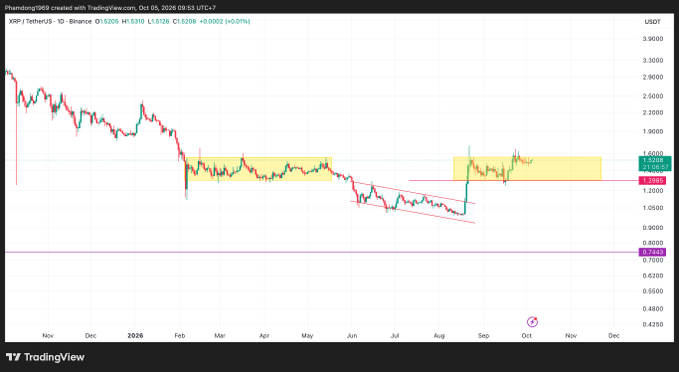Click the 2.9000 price axis value
This screenshot has width=679, height=372.
653,77
